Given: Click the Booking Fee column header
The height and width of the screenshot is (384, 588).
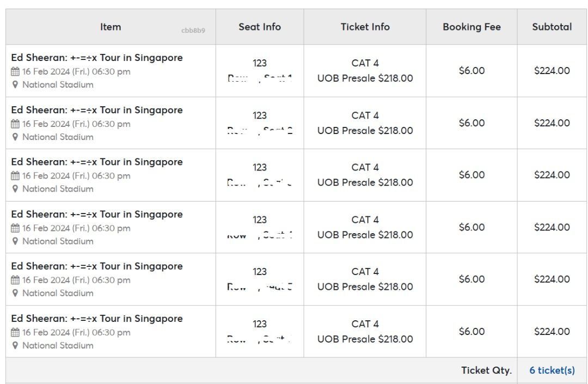Looking at the screenshot, I should click(x=471, y=27).
